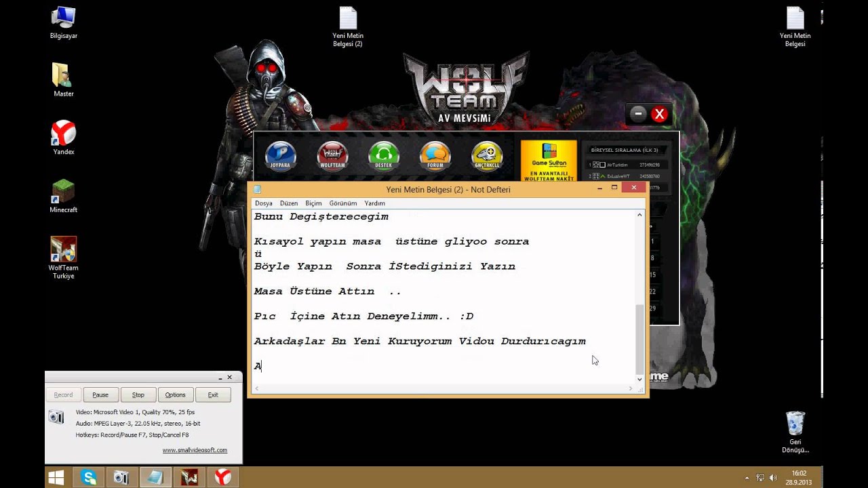Click the Record button in recorder
Viewport: 868px width, 488px height.
(x=63, y=394)
